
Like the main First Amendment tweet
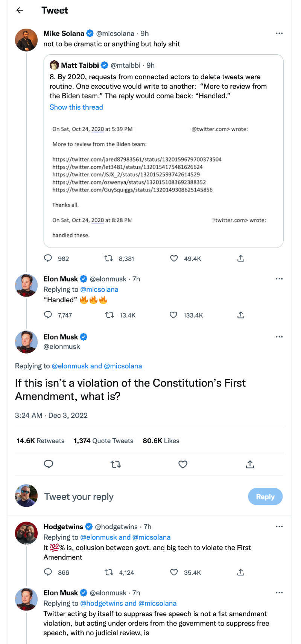click(x=183, y=464)
